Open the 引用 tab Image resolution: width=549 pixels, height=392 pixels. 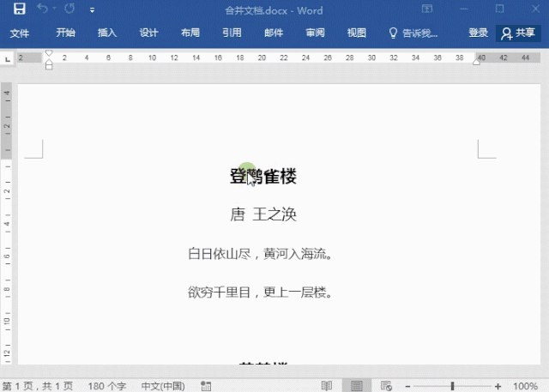click(232, 33)
